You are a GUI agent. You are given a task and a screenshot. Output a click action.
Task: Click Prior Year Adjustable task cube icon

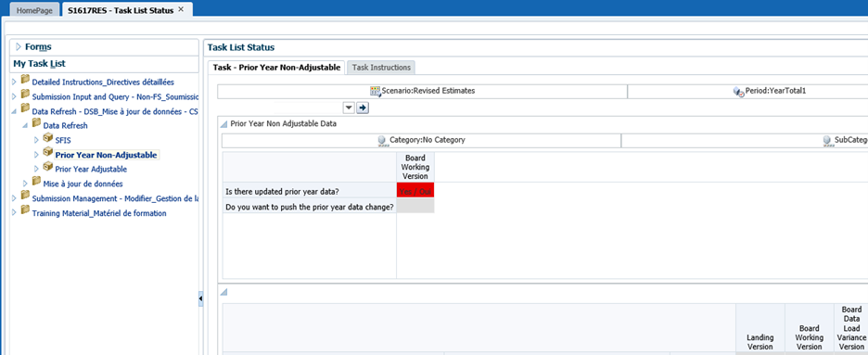click(47, 168)
